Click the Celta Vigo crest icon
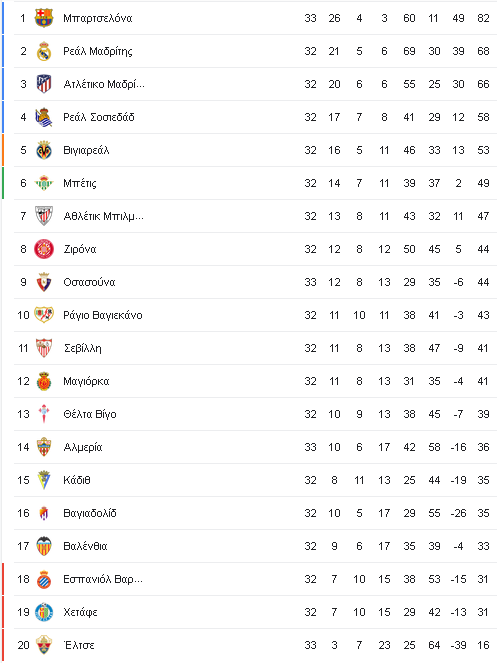 (x=44, y=414)
